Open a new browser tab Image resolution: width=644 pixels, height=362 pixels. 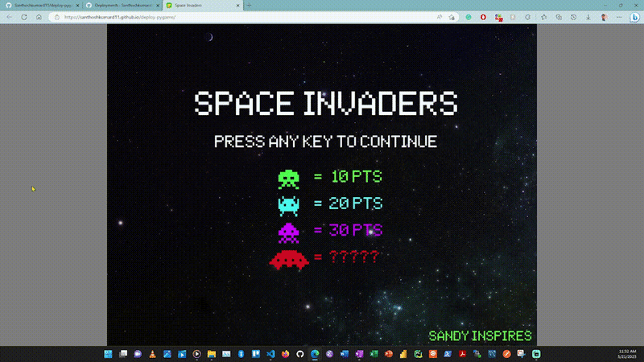pyautogui.click(x=249, y=6)
